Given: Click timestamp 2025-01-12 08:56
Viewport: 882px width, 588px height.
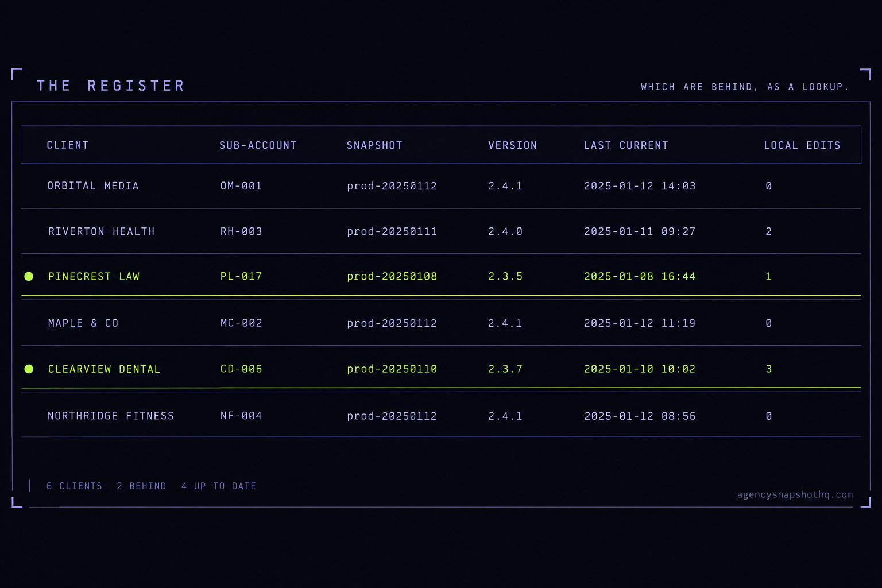Looking at the screenshot, I should 640,416.
